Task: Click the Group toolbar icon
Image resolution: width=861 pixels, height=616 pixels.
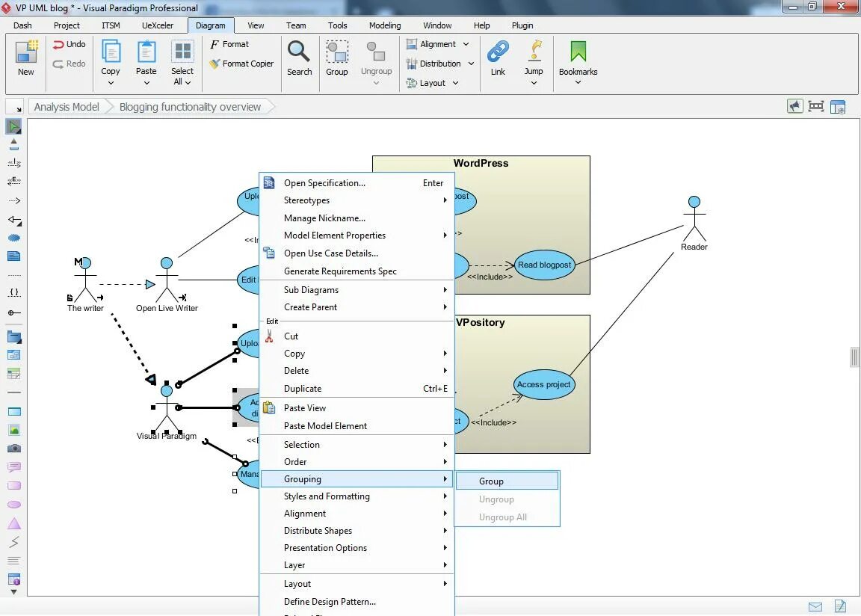Action: point(337,52)
